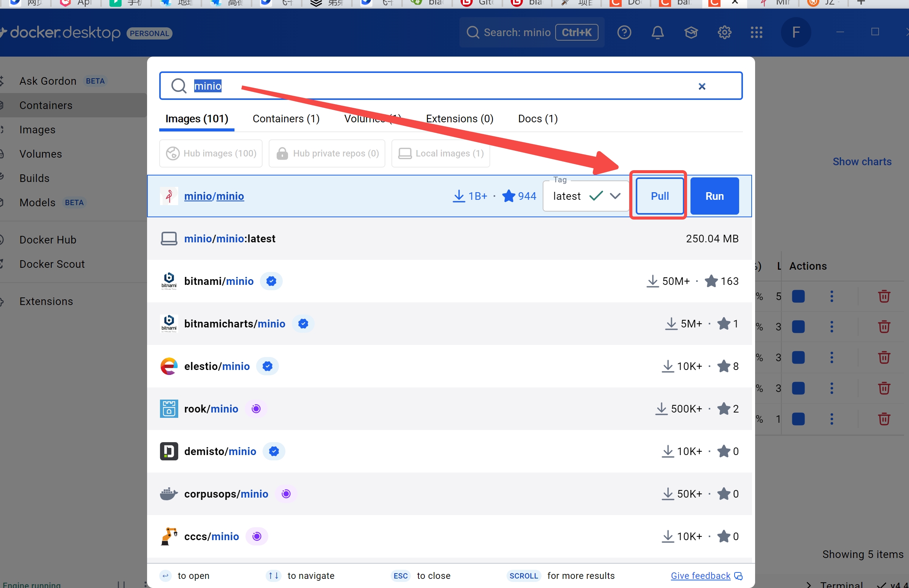Select the minio/minio:latest local image row
This screenshot has height=588, width=909.
[x=450, y=239]
